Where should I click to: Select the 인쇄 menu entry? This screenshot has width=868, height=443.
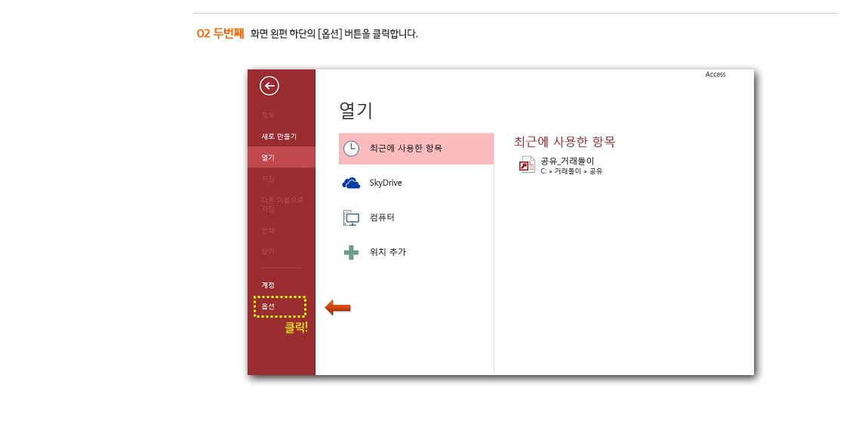coord(268,230)
